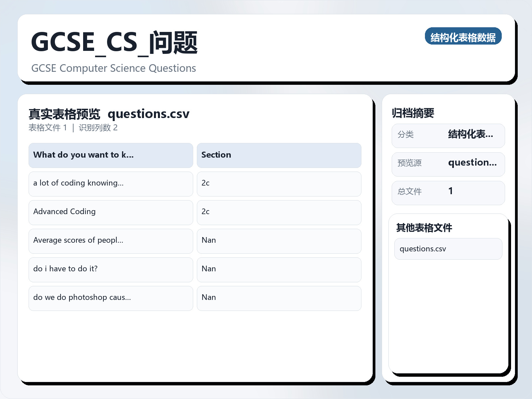Select the 'Section' column header
This screenshot has height=399, width=532.
coord(216,155)
